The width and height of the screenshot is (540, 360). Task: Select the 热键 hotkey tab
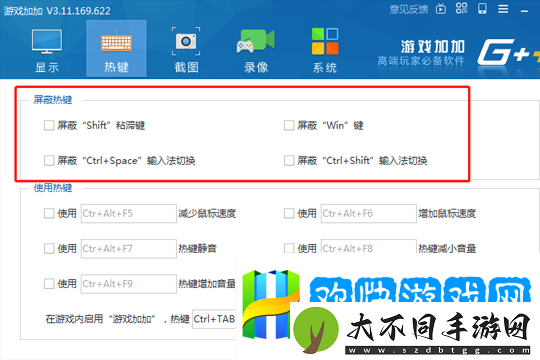(x=116, y=49)
